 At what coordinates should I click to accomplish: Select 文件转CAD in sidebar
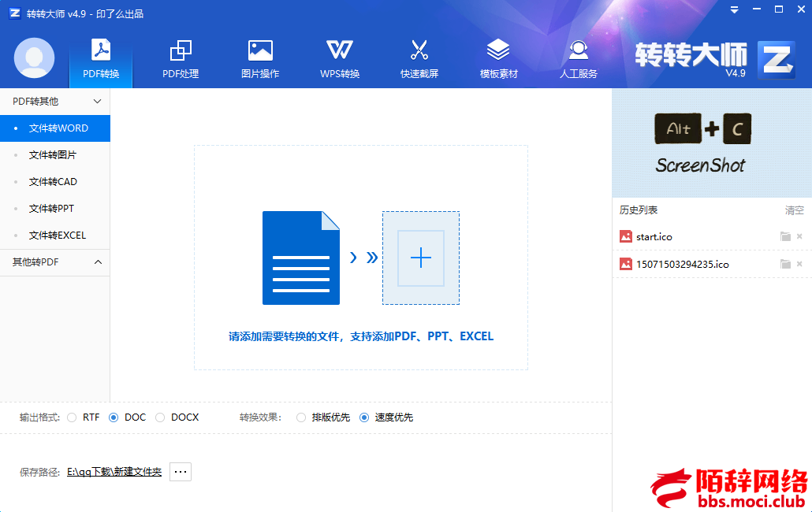[55, 182]
